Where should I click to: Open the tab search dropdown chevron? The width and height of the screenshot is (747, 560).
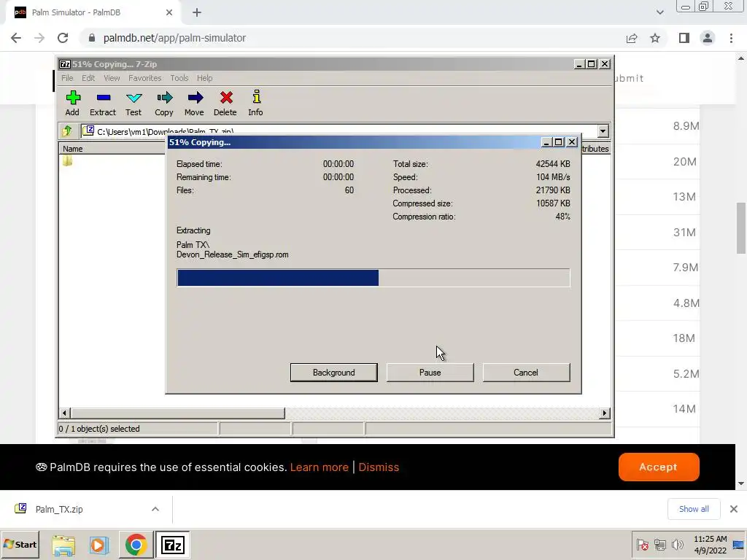[x=659, y=12]
